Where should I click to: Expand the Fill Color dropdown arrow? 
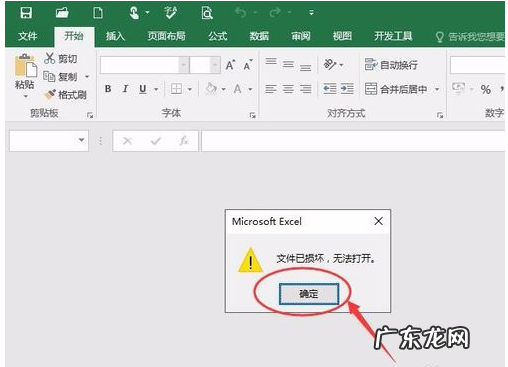[x=224, y=89]
